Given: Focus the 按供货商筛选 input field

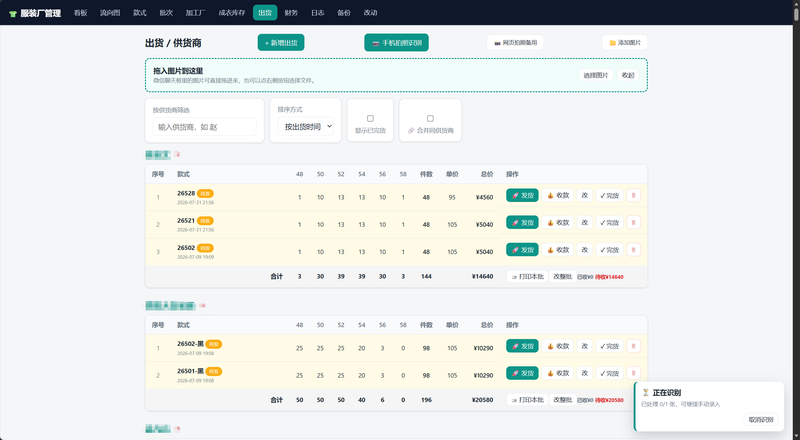Looking at the screenshot, I should pyautogui.click(x=205, y=127).
